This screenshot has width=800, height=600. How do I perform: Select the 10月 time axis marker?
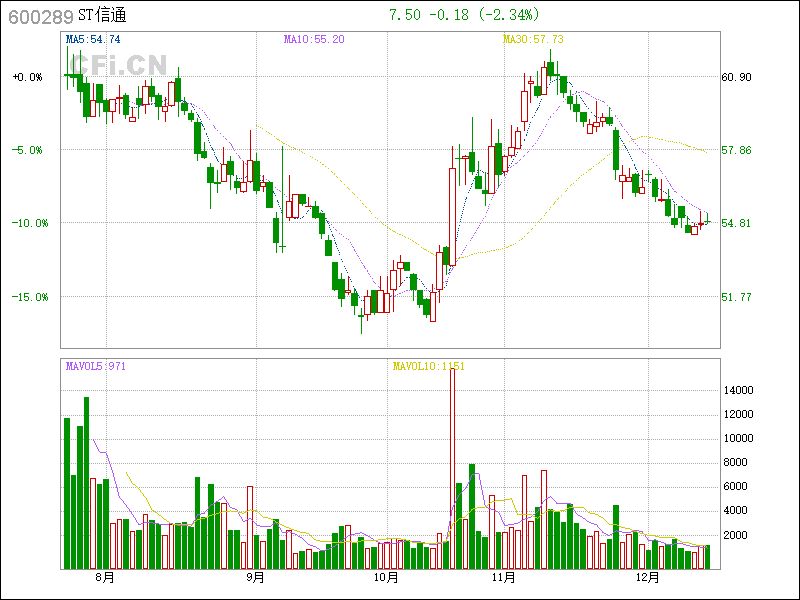tap(386, 577)
